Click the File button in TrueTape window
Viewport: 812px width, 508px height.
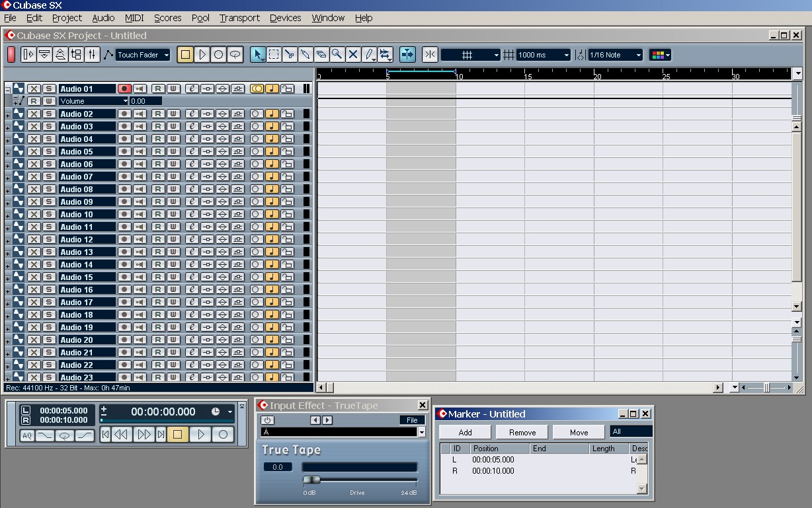click(412, 420)
